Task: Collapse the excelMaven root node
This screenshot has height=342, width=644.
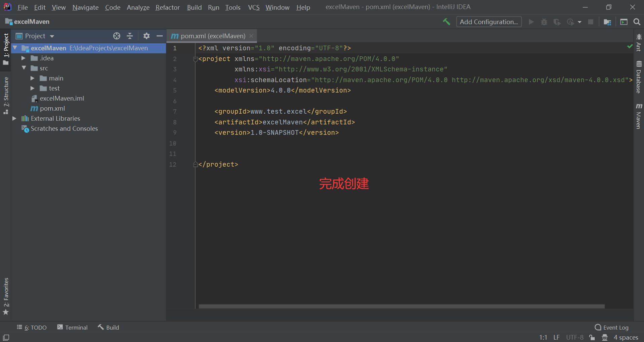Action: pyautogui.click(x=15, y=48)
